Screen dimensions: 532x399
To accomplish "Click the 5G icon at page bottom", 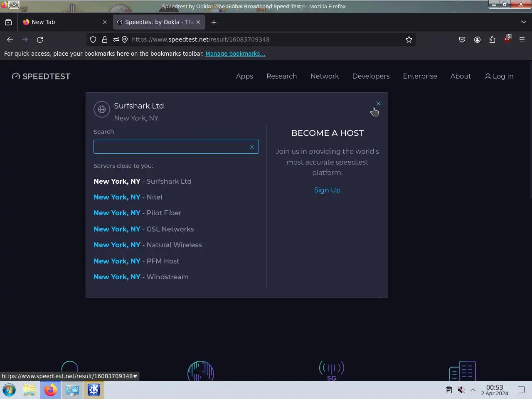I will [332, 371].
